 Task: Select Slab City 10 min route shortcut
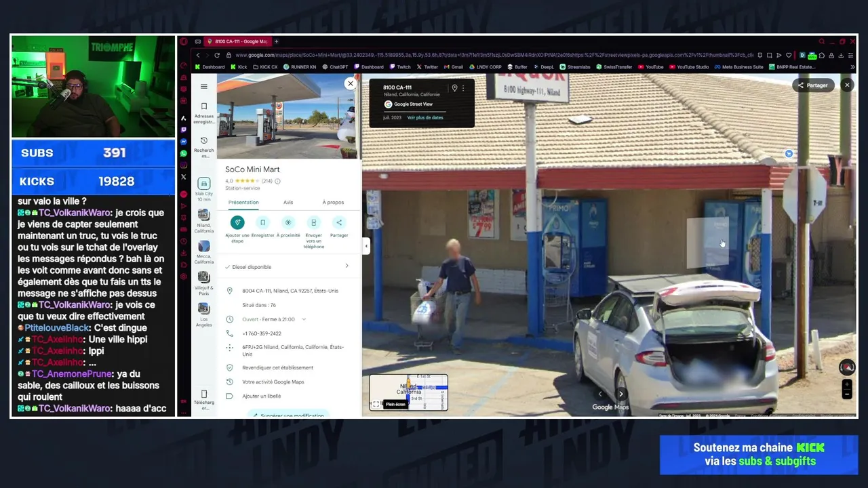pos(203,189)
